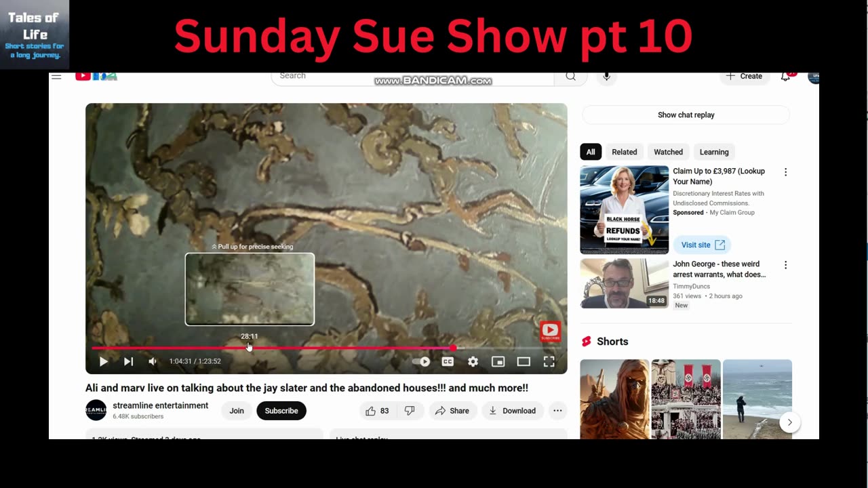
Task: Select the All filter chip
Action: [591, 152]
